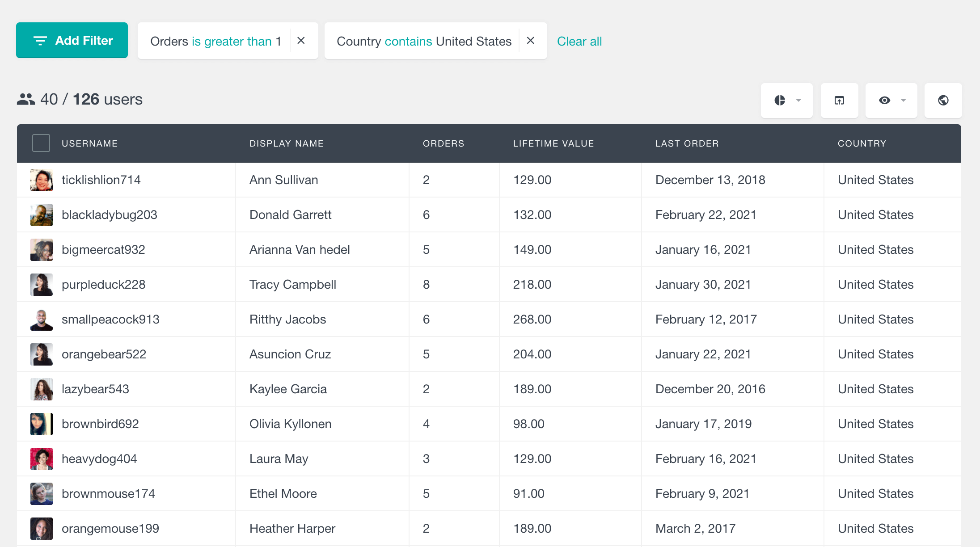The image size is (980, 547).
Task: Click the avatar of ticklishlion714
Action: [42, 180]
